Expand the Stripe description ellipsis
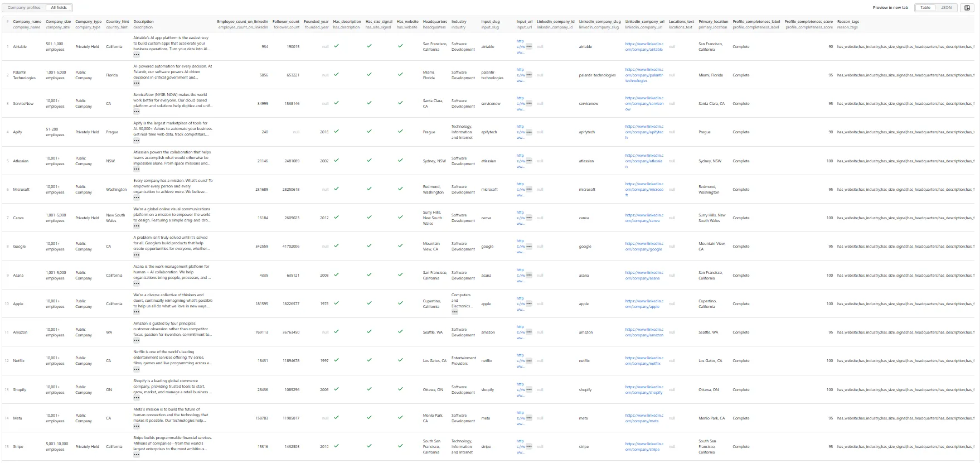The width and height of the screenshot is (980, 463). point(137,455)
